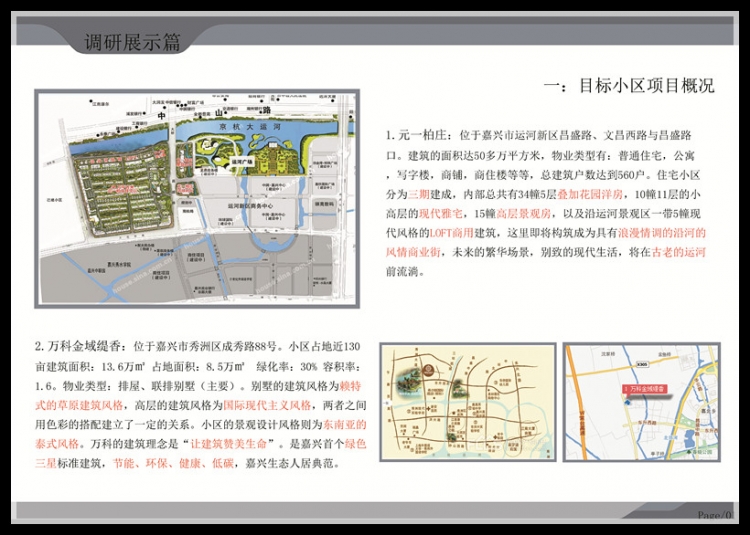Image resolution: width=750 pixels, height=535 pixels.
Task: Select the heading 一：目标小区项目概况
Action: point(629,86)
